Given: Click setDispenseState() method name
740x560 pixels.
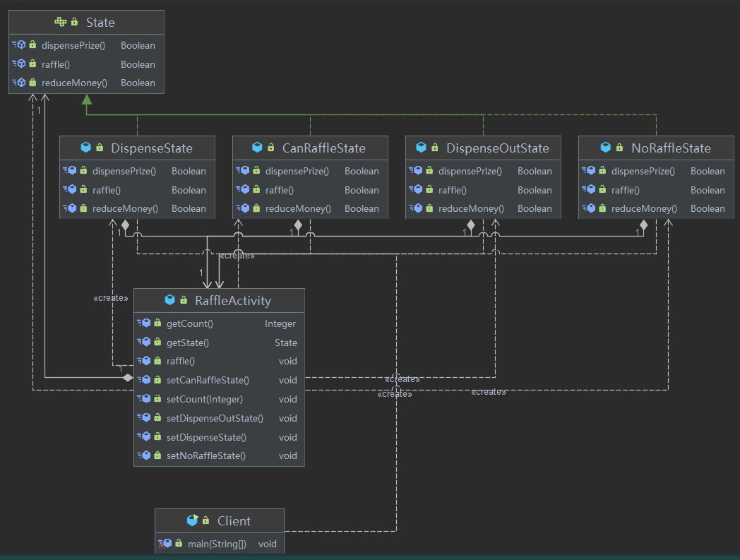Looking at the screenshot, I should (x=206, y=437).
